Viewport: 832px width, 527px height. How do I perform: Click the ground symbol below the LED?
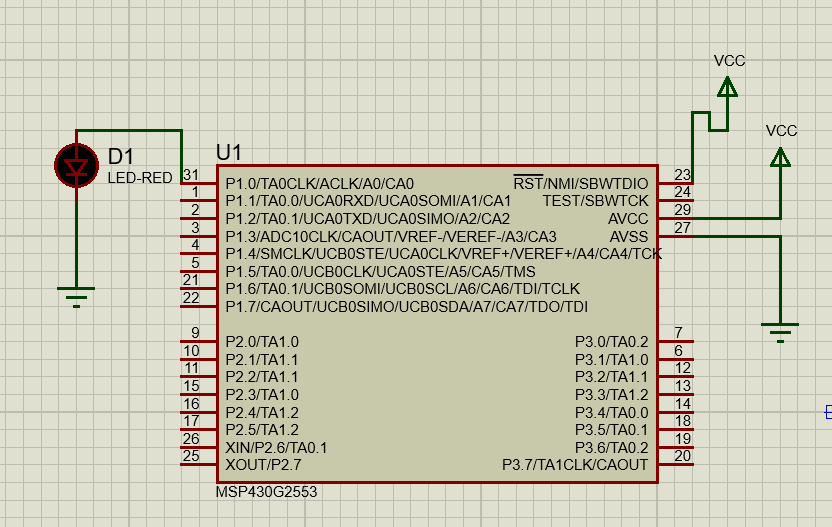pos(76,297)
